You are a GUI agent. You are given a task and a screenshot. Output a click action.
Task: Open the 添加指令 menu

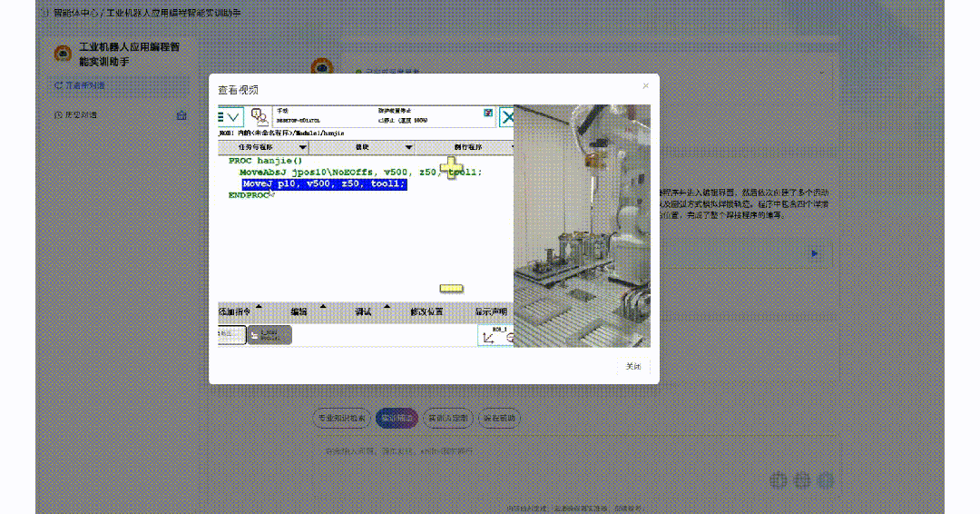(239, 311)
